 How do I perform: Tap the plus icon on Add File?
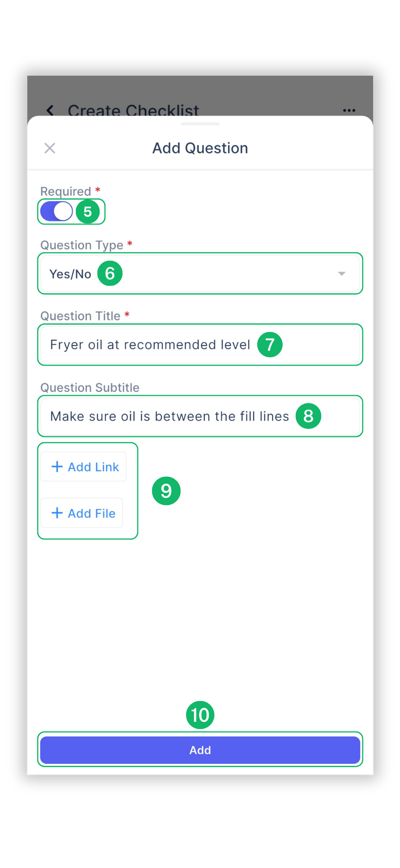pos(57,513)
